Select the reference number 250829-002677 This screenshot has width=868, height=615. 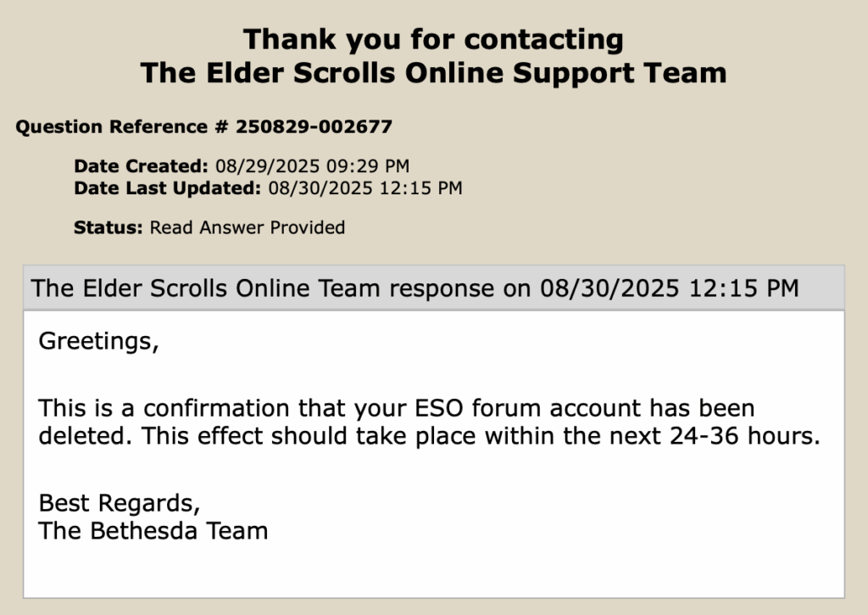tap(314, 127)
